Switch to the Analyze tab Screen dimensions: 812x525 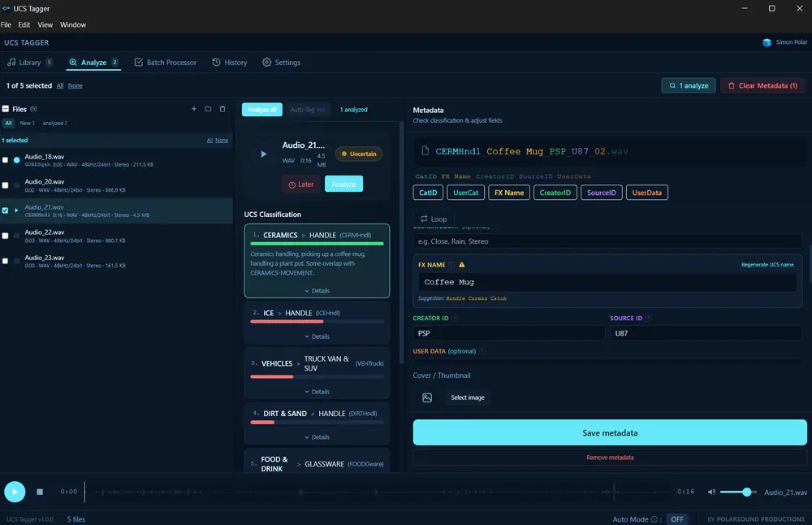click(x=93, y=63)
